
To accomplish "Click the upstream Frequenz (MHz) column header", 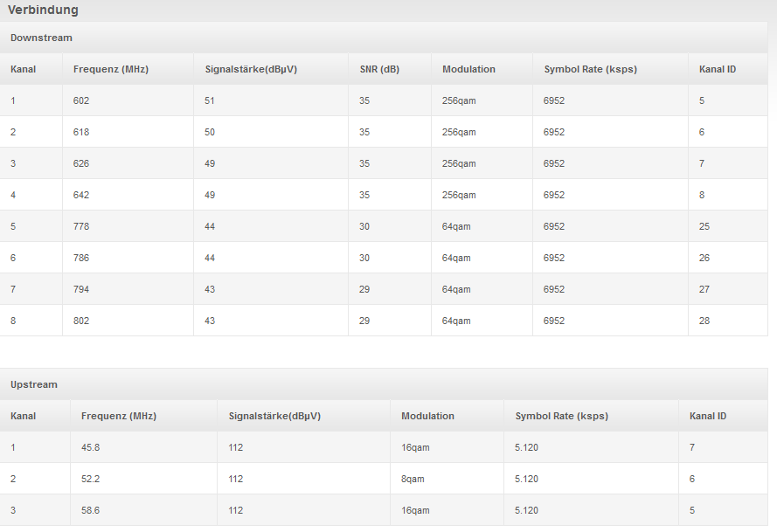I will (x=118, y=416).
